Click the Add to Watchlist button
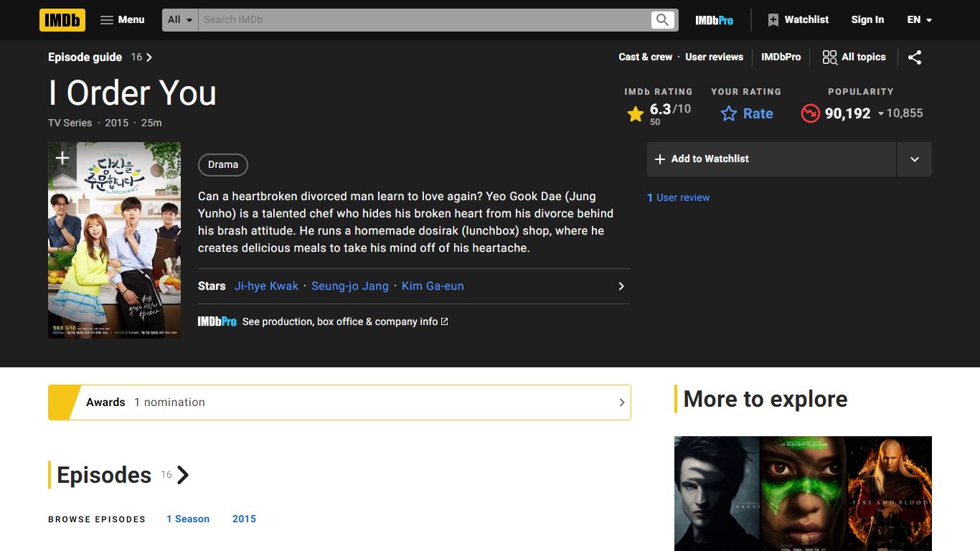980x551 pixels. 772,159
